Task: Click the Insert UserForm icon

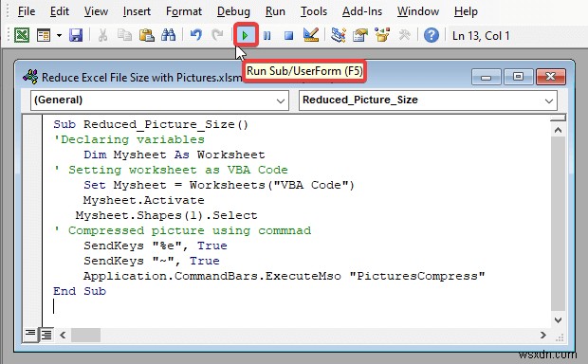Action: (44, 36)
